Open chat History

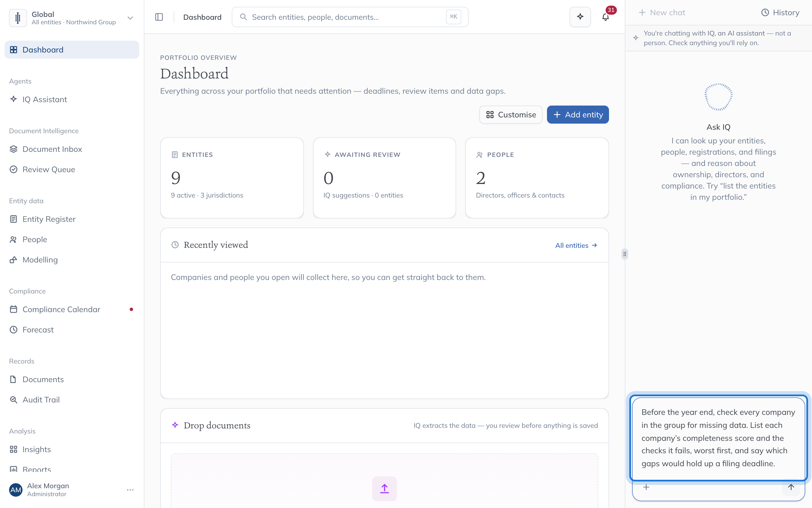tap(780, 12)
